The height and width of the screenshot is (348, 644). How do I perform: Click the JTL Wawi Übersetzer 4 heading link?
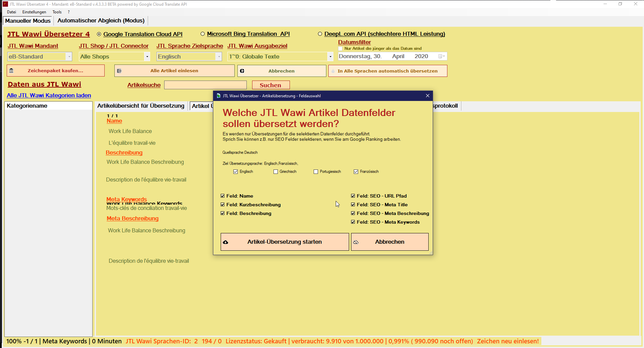click(48, 34)
